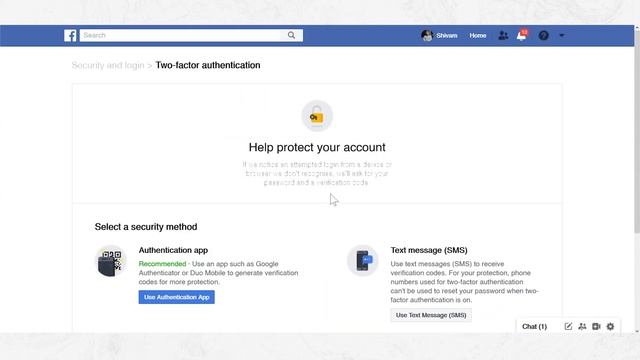Click the green Recommended label
The height and width of the screenshot is (360, 640).
coord(162,264)
